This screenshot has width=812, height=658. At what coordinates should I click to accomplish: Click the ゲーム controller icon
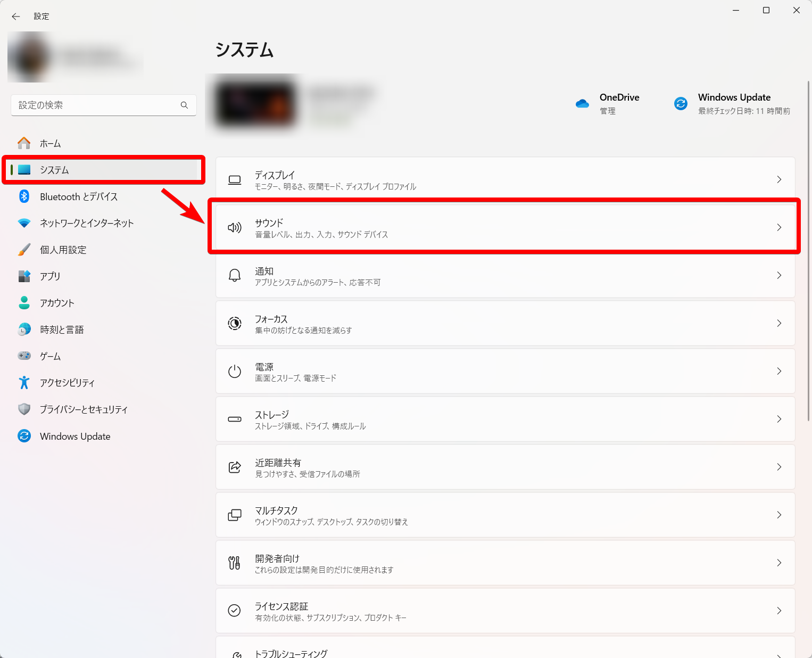(x=24, y=356)
